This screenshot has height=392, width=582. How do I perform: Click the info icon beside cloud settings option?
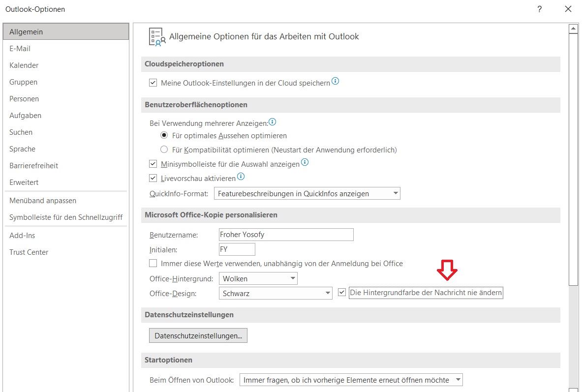pos(335,81)
